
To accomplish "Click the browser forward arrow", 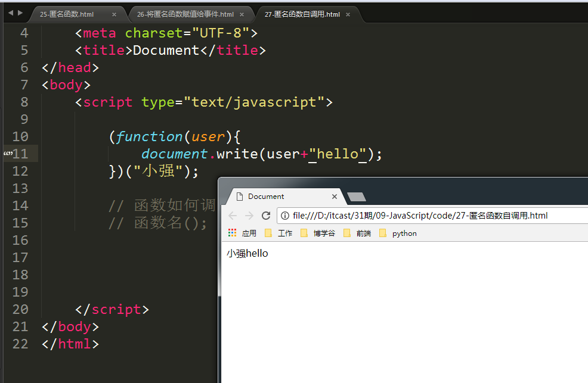I will [249, 216].
